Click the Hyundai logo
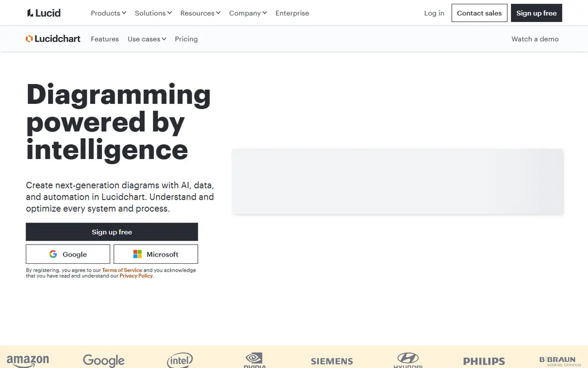The height and width of the screenshot is (368, 588). (x=408, y=360)
